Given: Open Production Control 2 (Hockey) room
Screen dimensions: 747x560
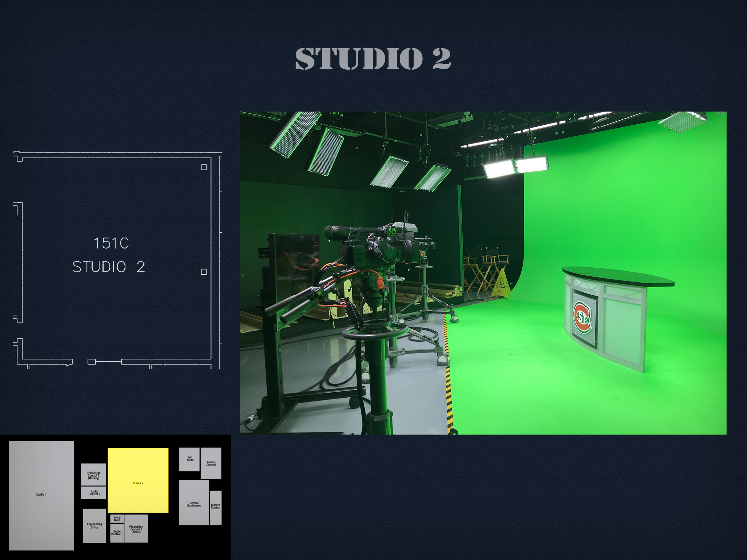Looking at the screenshot, I should [93, 475].
